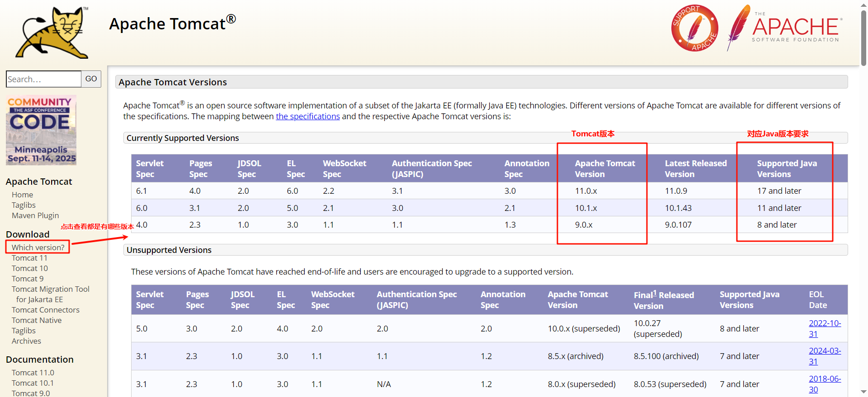Open the Archives download link
868x397 pixels.
click(x=26, y=341)
